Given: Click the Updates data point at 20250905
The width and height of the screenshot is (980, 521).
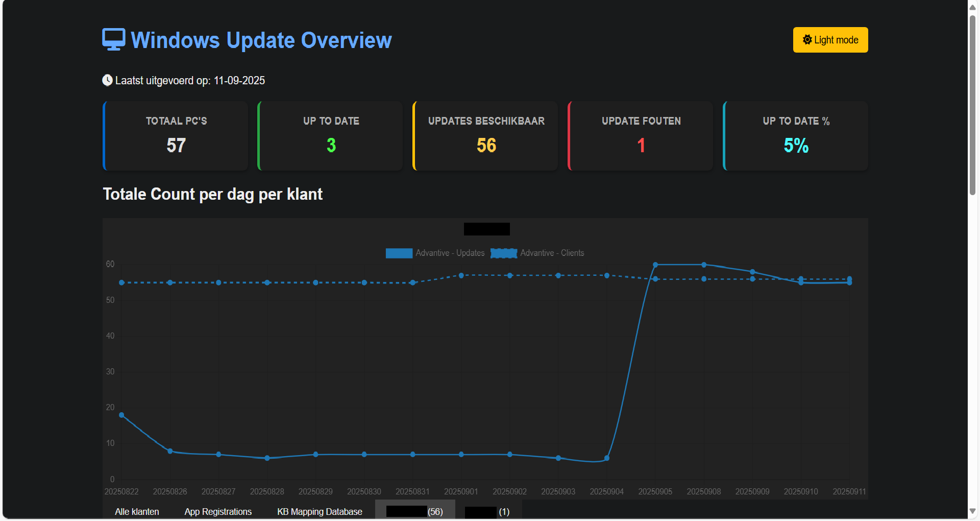Looking at the screenshot, I should coord(655,265).
